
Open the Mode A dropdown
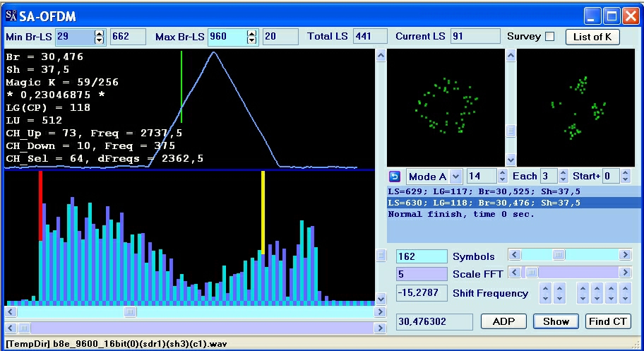point(455,177)
